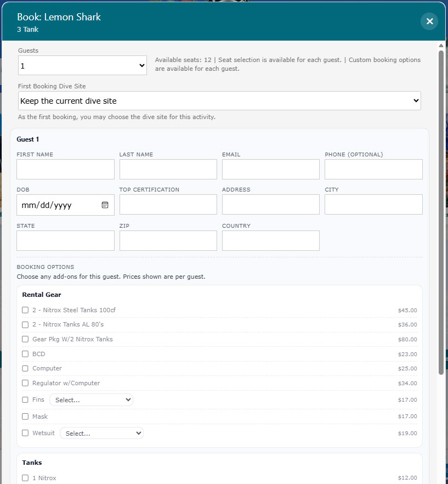The image size is (448, 484).
Task: Check 2 - Nitrox Tanks AL 80's
Action: point(25,325)
